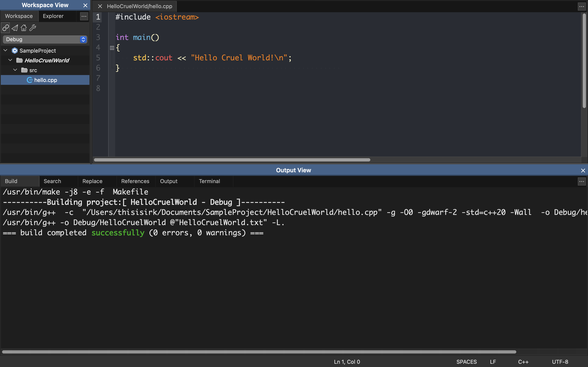Click the home icon in workspace toolbar

click(23, 28)
